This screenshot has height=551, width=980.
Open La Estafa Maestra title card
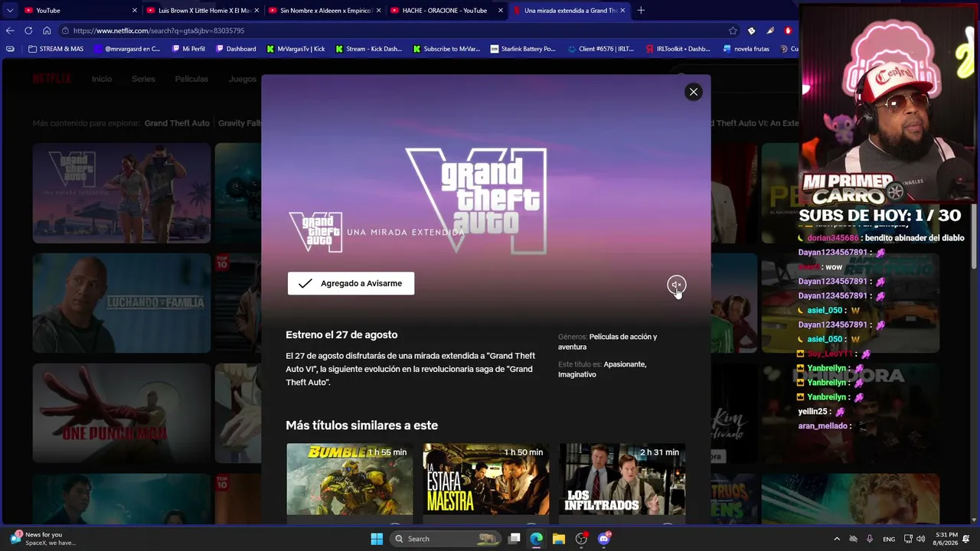(x=486, y=480)
